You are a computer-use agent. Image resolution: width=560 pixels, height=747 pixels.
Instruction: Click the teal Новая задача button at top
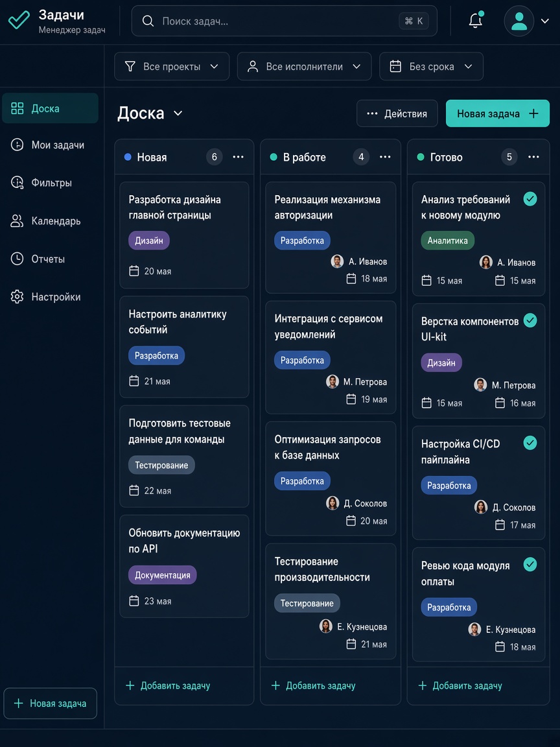pyautogui.click(x=498, y=113)
